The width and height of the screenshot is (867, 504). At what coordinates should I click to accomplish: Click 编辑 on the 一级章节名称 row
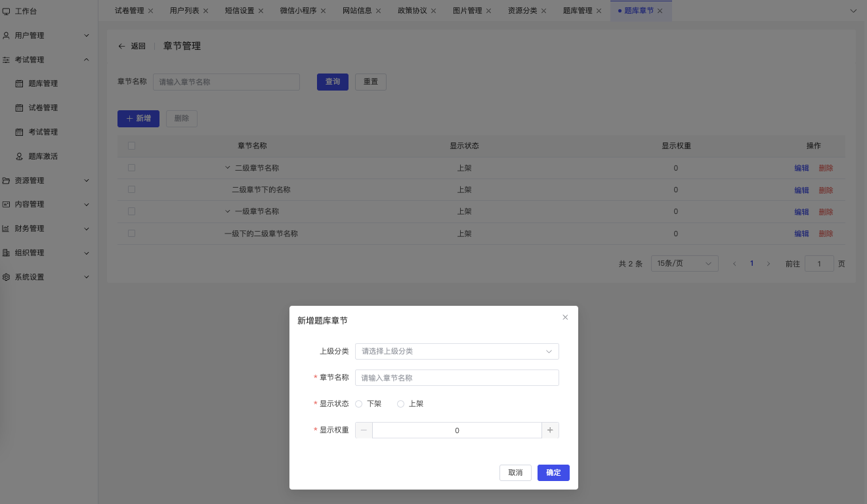801,211
